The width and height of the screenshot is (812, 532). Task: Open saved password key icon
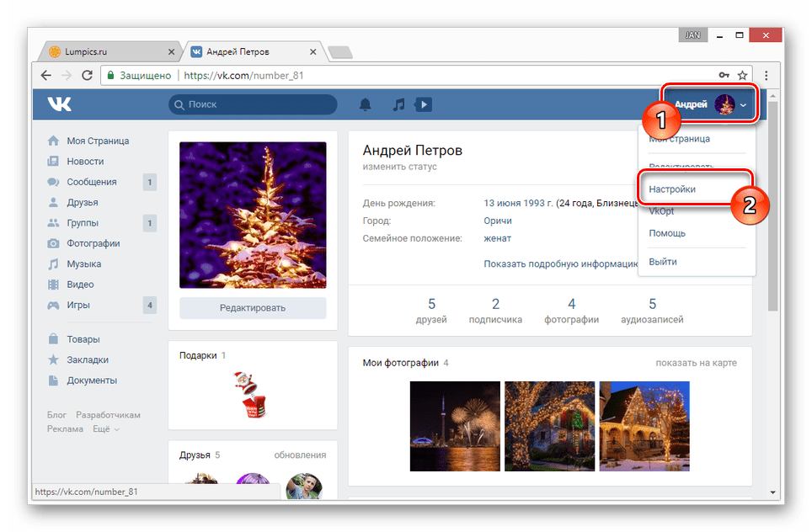click(x=724, y=76)
